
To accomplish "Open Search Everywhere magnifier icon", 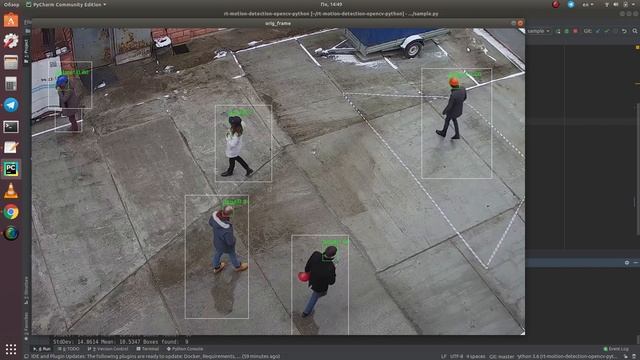I will click(x=635, y=31).
